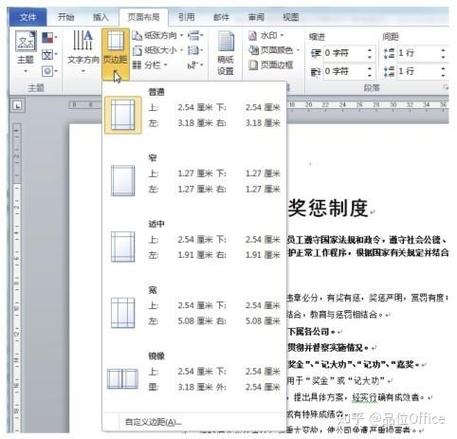This screenshot has width=457, height=439.
Task: Open 页面颜色 page color dropdown
Action: [274, 50]
